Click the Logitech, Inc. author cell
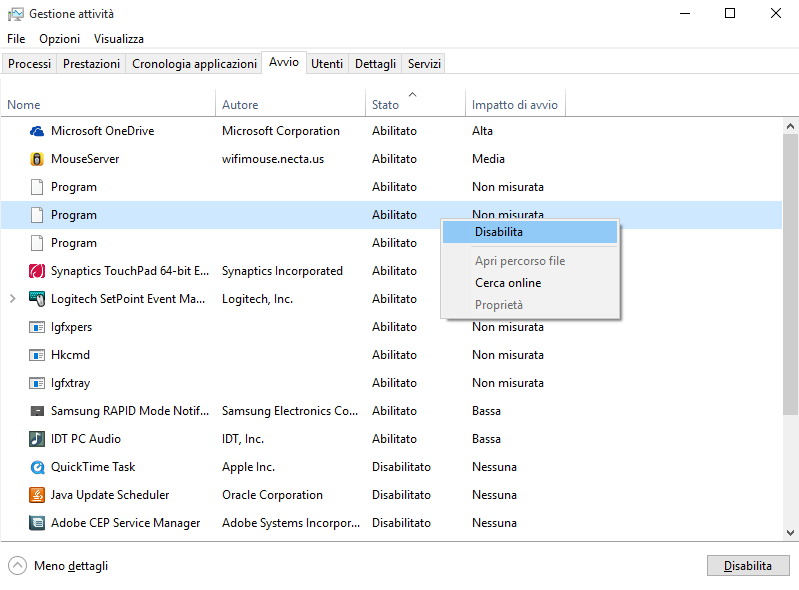This screenshot has height=590, width=799. [257, 299]
